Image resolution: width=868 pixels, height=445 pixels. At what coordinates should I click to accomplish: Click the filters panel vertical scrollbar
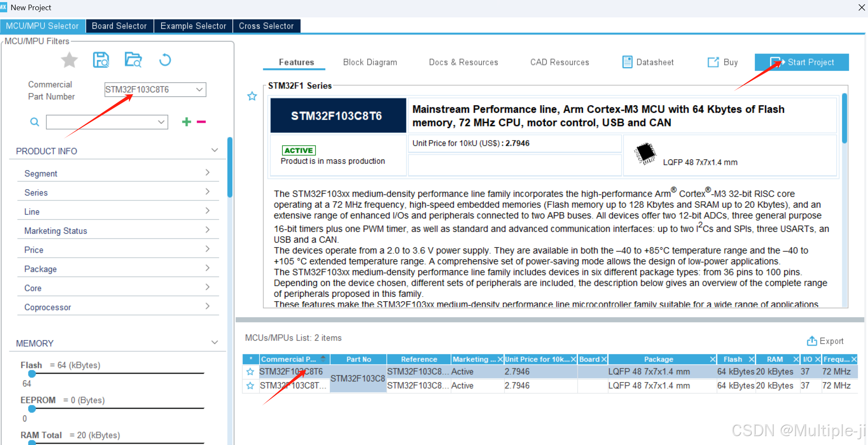point(229,167)
